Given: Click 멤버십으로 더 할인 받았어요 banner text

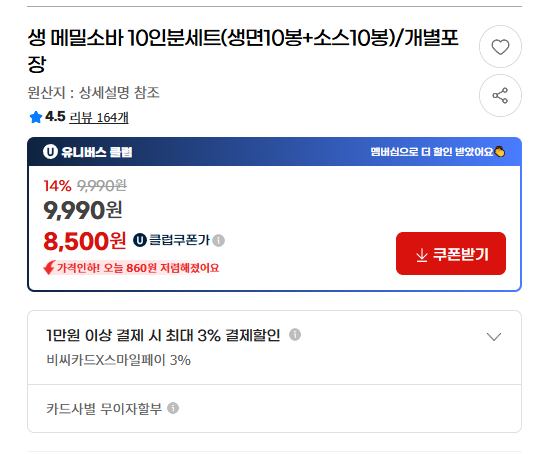Looking at the screenshot, I should tap(432, 152).
